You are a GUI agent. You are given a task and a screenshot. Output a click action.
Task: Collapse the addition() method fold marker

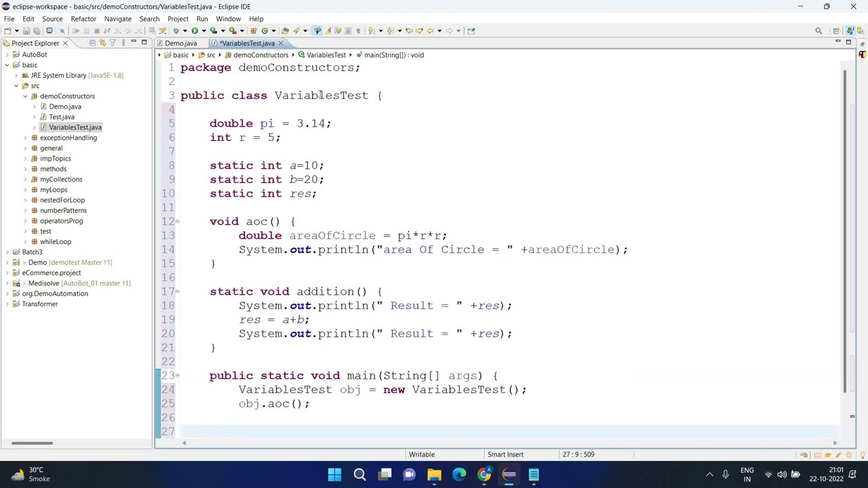pyautogui.click(x=178, y=291)
